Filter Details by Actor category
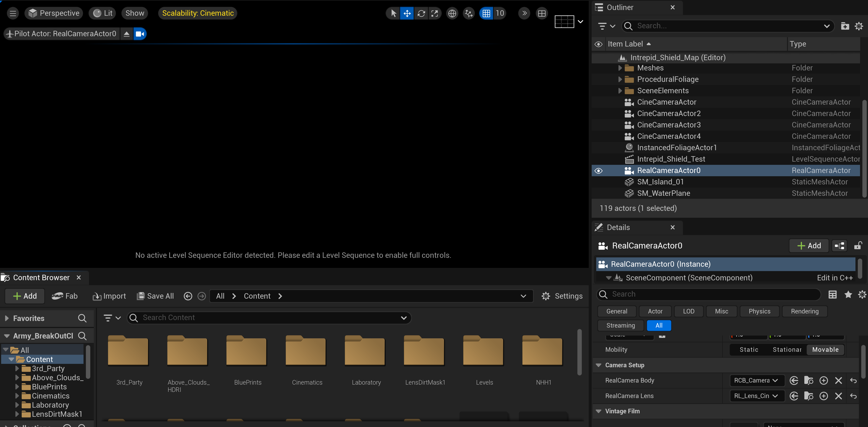The width and height of the screenshot is (868, 427). point(655,311)
